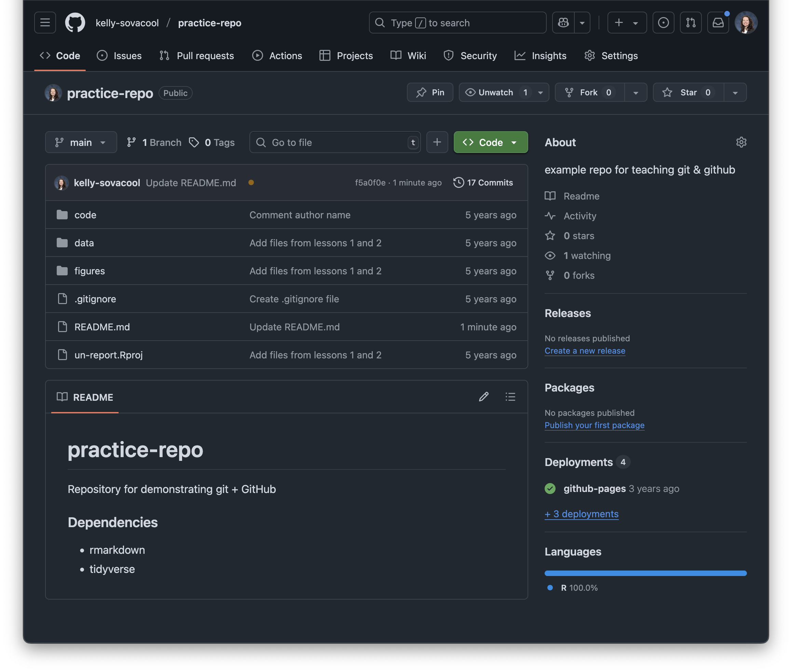Screen dimensions: 792x672
Task: Switch to the Insights tab
Action: click(x=541, y=56)
